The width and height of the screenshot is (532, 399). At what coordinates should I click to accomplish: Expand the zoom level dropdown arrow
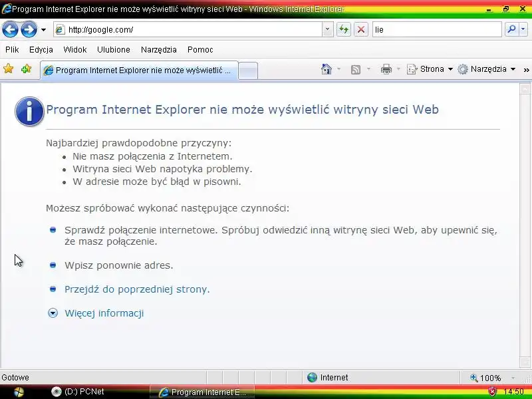coord(513,378)
